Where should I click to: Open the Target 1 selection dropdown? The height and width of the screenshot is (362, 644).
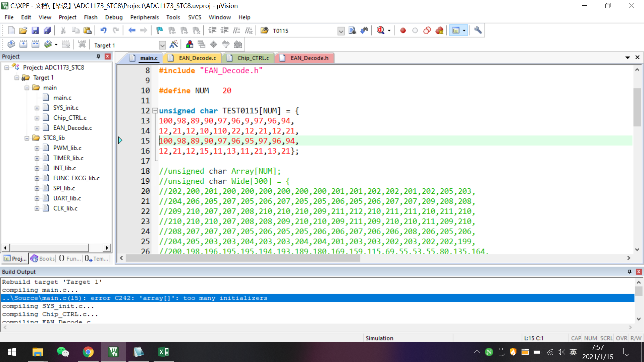point(162,45)
